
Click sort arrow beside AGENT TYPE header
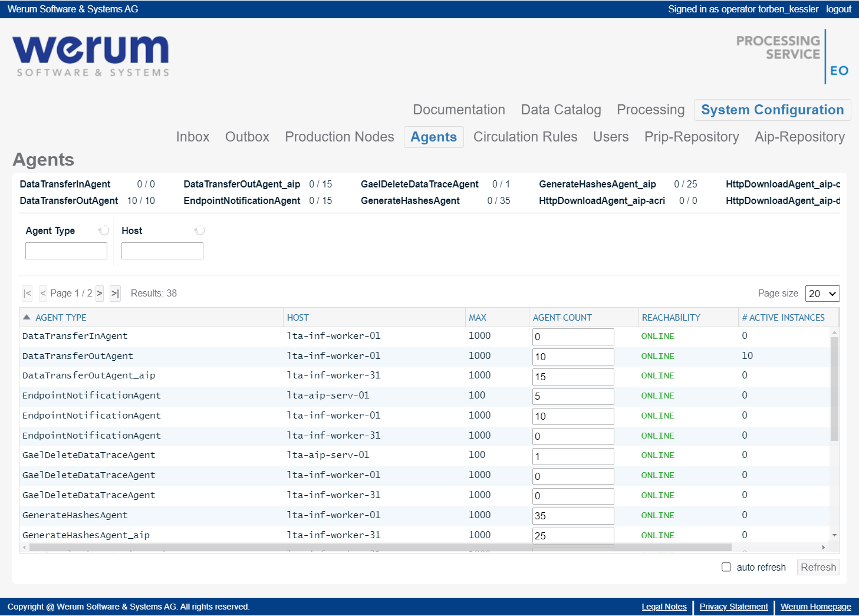coord(27,317)
